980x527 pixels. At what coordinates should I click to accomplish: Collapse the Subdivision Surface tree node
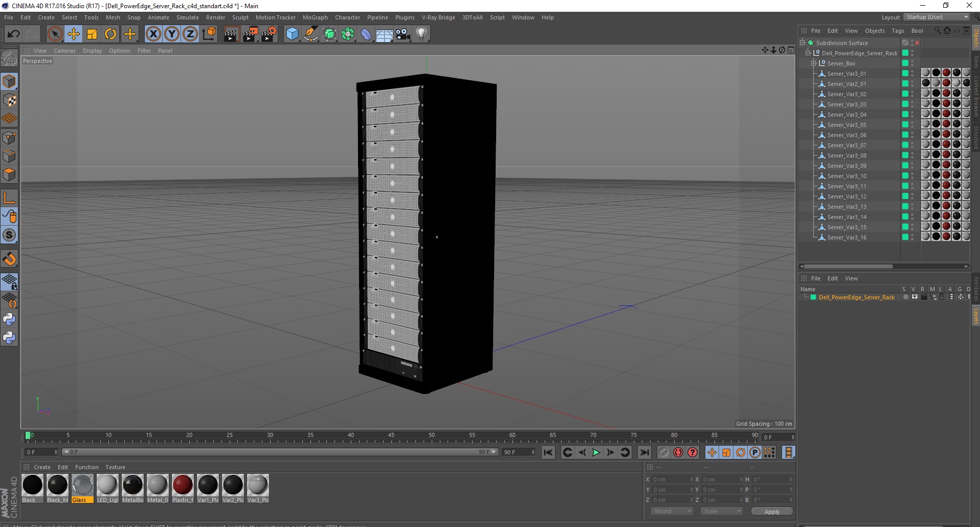click(803, 42)
